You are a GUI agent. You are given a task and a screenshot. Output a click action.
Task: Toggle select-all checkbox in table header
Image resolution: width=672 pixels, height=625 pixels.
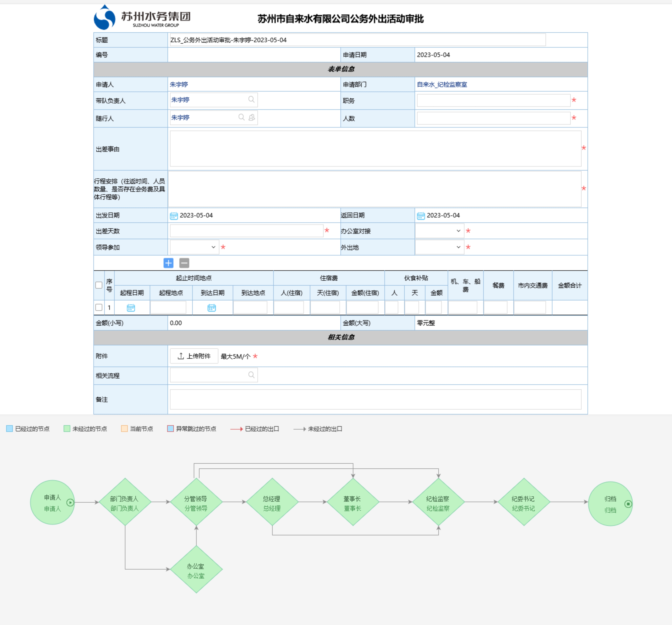coord(99,285)
